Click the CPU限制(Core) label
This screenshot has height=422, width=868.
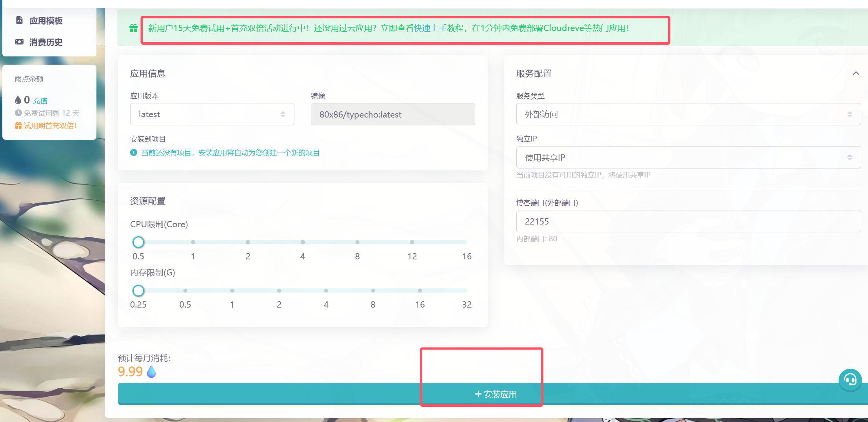tap(159, 224)
